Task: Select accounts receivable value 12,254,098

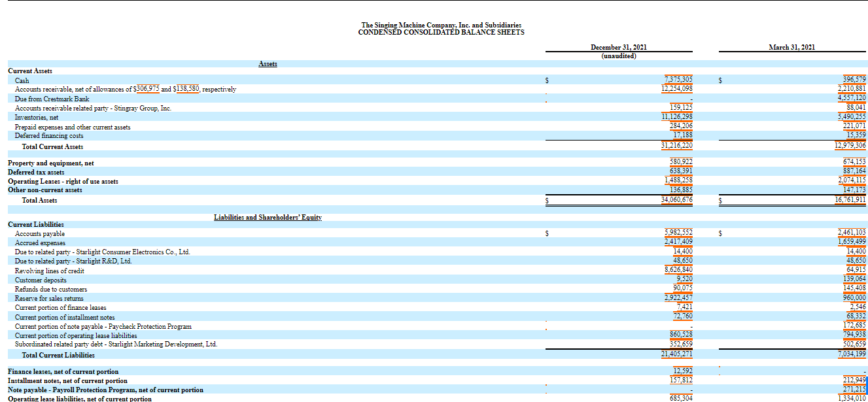Action: coord(677,89)
